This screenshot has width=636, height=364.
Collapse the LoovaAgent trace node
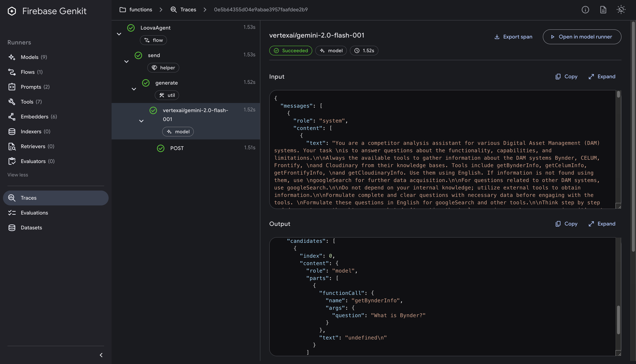(119, 34)
